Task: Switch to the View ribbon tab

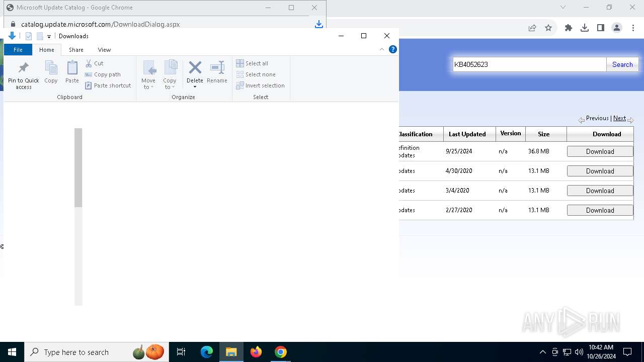Action: [104, 50]
